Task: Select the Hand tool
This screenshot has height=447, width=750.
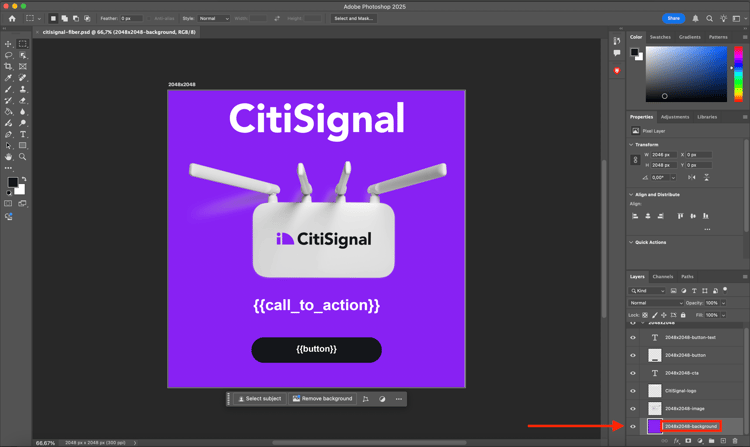Action: [x=8, y=157]
